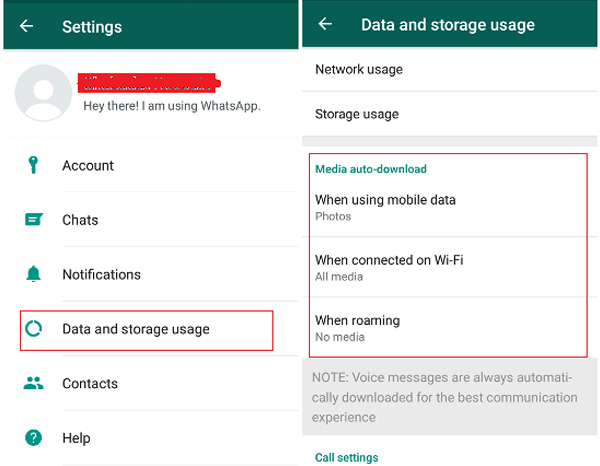This screenshot has height=466, width=600.
Task: Tap the Settings title text
Action: (92, 27)
